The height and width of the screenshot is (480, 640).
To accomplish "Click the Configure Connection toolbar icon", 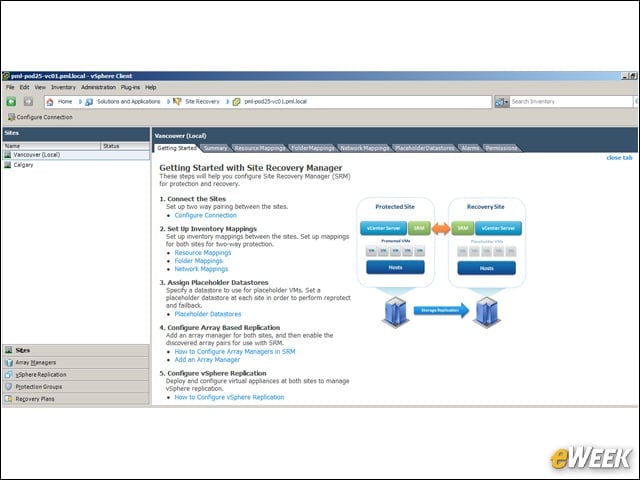I will tap(11, 117).
